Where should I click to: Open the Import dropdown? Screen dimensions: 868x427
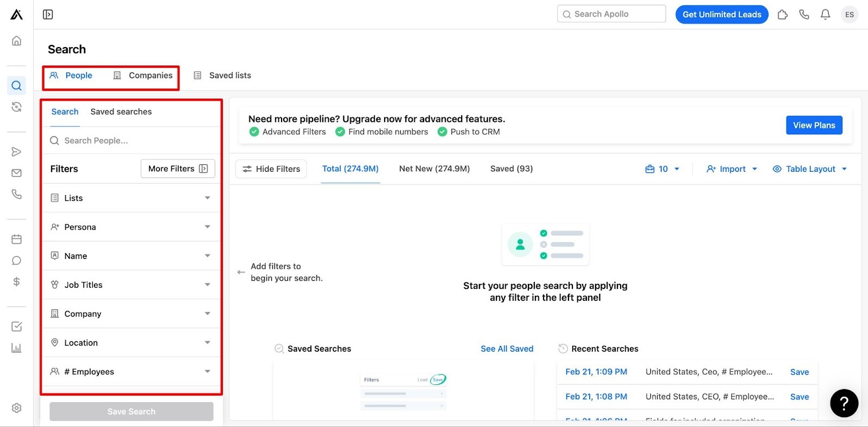(732, 169)
